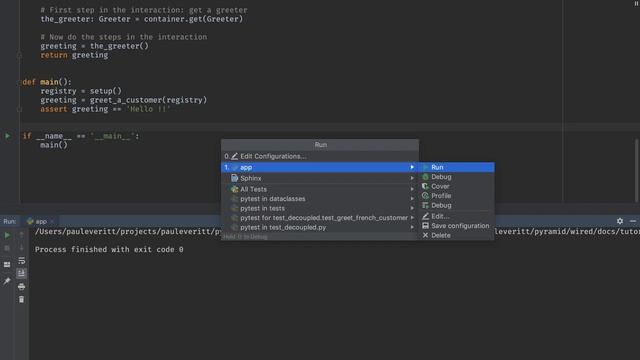Click the 'return greeting' code line

click(74, 55)
